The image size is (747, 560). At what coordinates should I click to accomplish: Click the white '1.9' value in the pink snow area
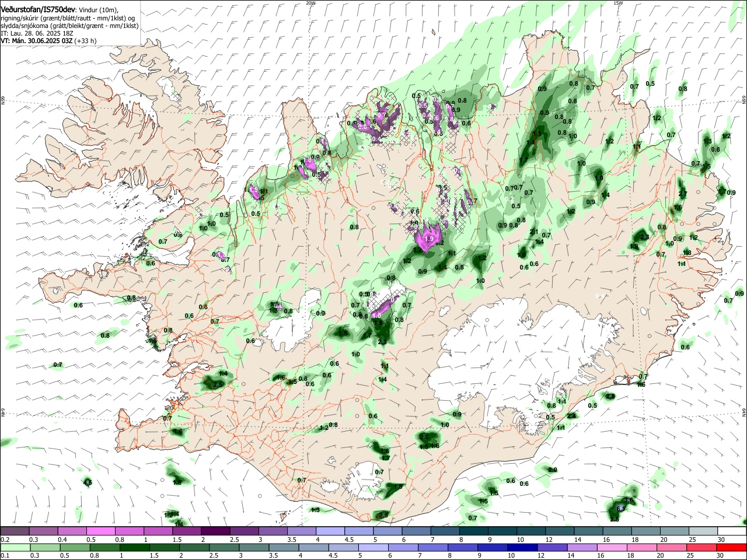429,239
